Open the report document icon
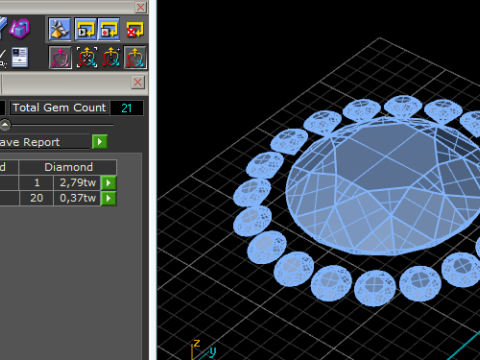 tap(19, 57)
